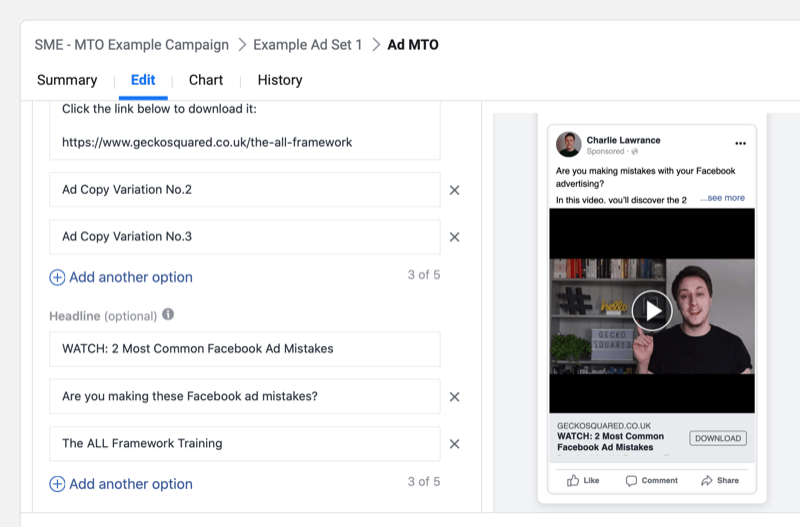Click GECKOSQUARED.CO.UK domain text in preview
This screenshot has width=800, height=527.
pos(604,425)
